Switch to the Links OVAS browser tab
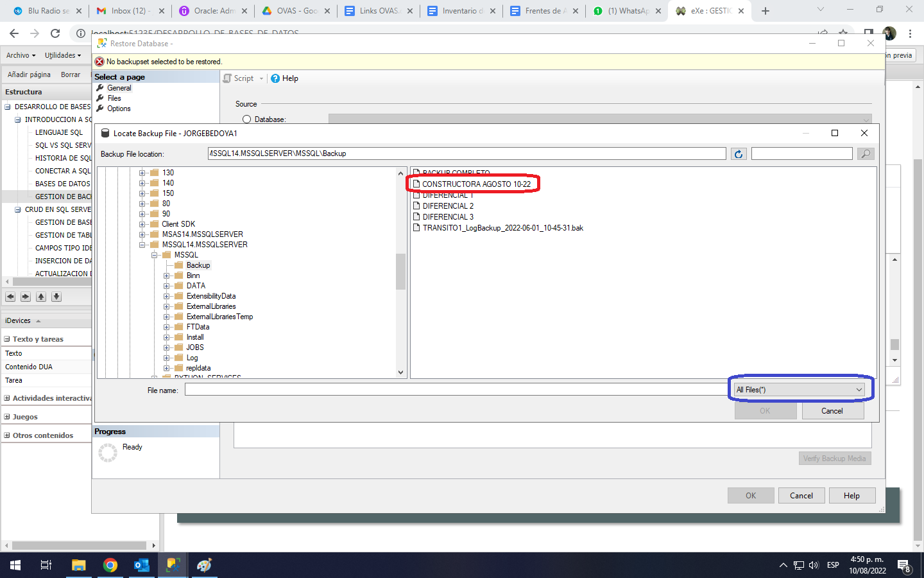This screenshot has width=924, height=578. [379, 11]
